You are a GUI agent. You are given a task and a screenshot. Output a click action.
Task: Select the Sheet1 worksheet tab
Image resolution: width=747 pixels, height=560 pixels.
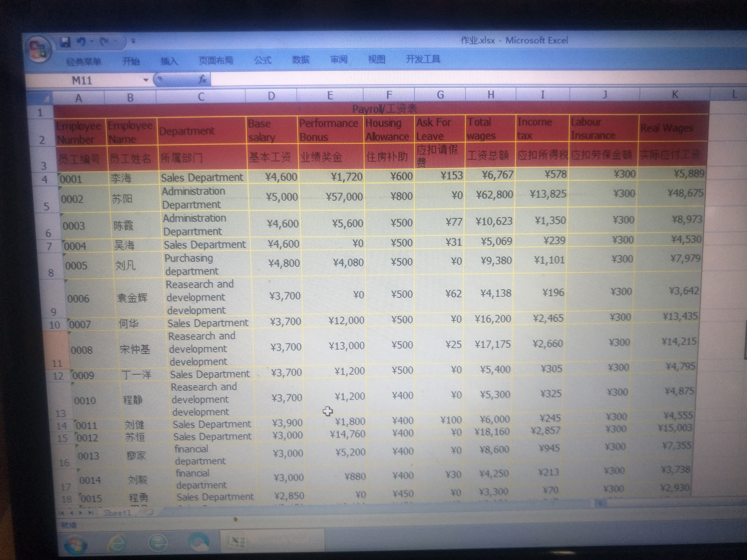(117, 513)
